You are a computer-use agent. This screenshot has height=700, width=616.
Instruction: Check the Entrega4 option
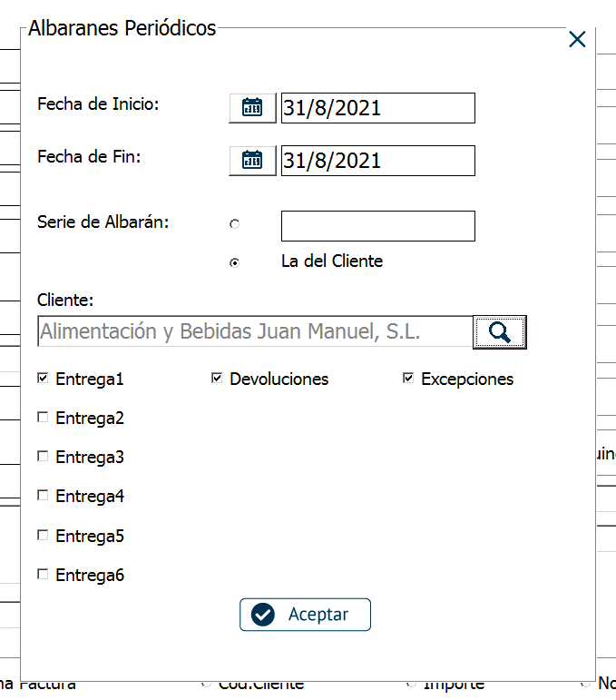[43, 495]
